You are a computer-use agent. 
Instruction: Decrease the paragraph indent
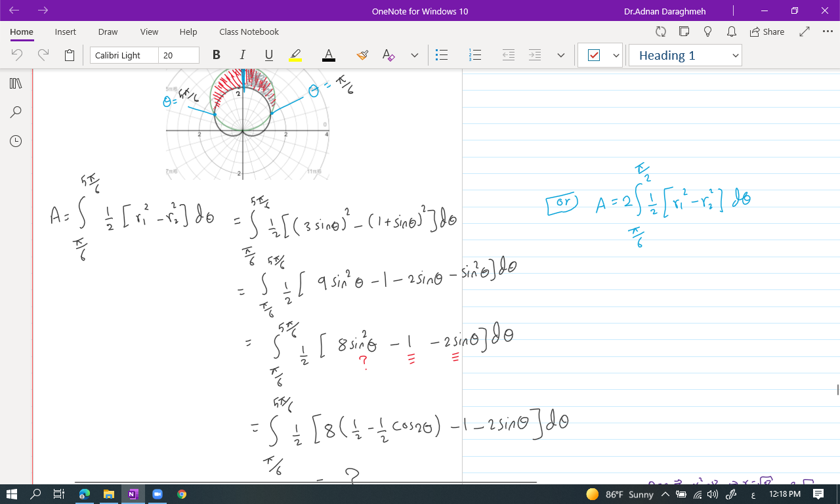pyautogui.click(x=509, y=56)
